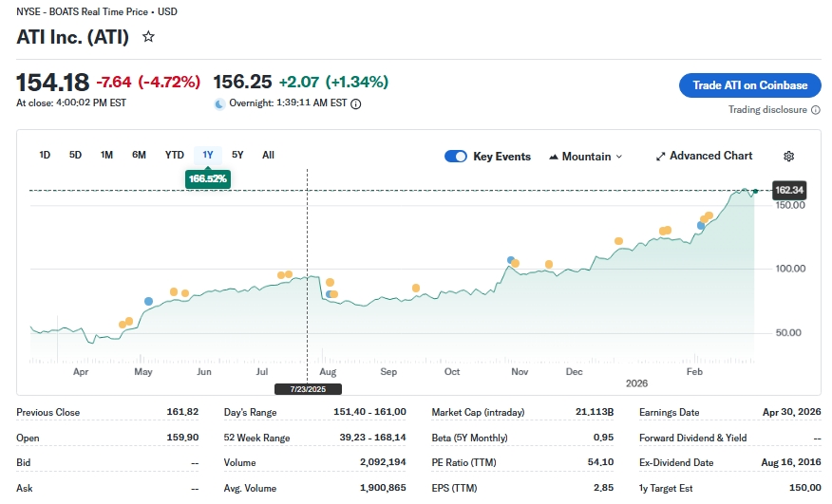832x504 pixels.
Task: Click the Trading disclosure info icon
Action: pos(816,110)
